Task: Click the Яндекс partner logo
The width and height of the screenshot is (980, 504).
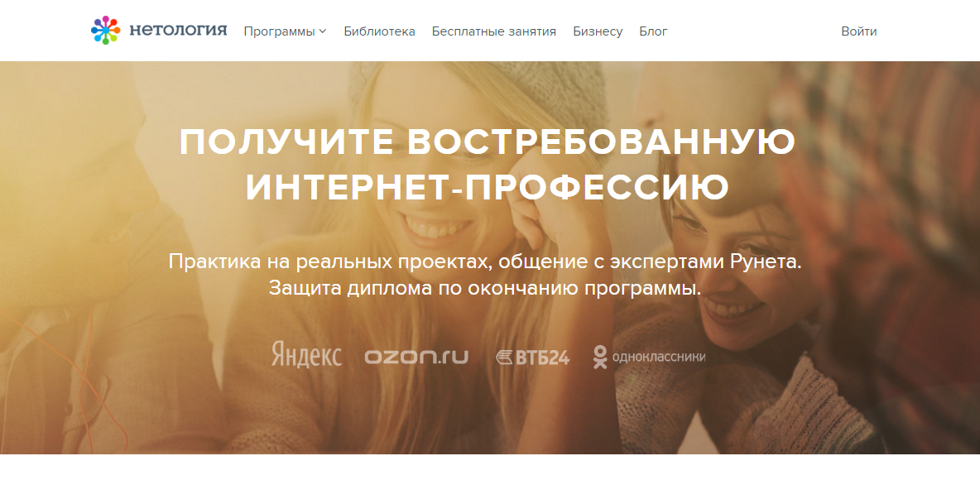Action: click(306, 354)
